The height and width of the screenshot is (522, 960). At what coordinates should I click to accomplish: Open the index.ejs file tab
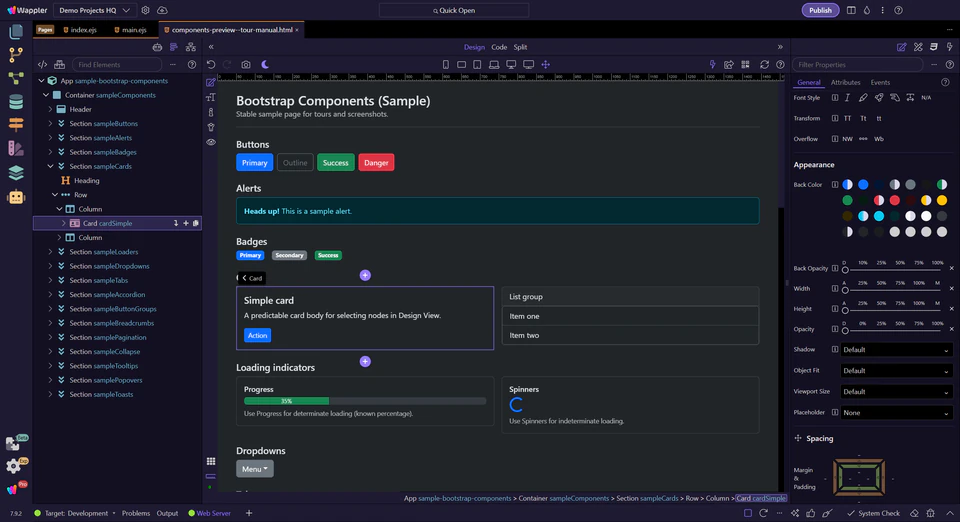point(80,29)
